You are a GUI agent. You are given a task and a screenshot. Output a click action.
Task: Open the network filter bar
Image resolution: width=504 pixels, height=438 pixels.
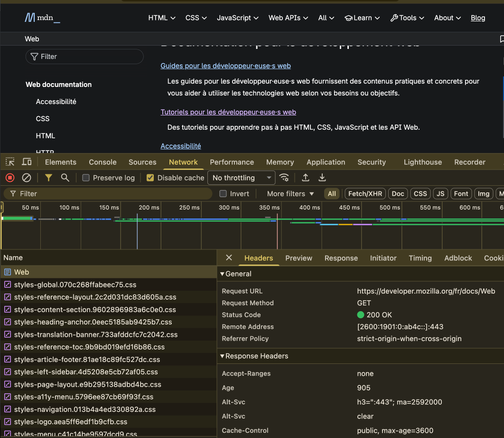48,177
